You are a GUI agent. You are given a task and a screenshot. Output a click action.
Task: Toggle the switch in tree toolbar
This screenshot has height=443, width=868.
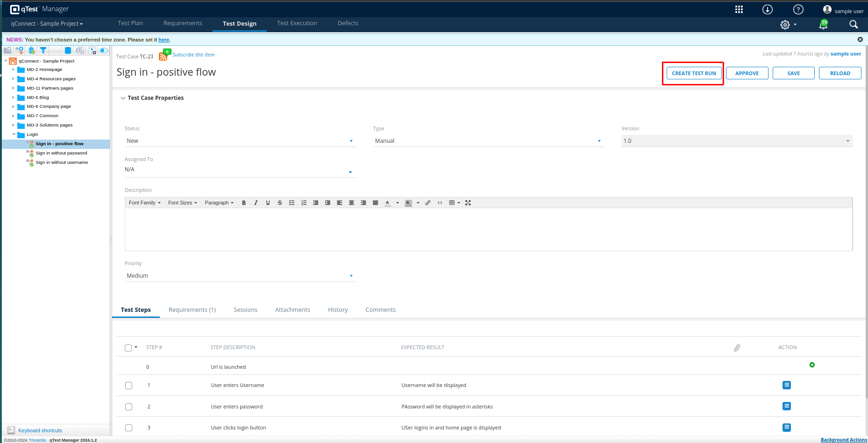pos(104,50)
